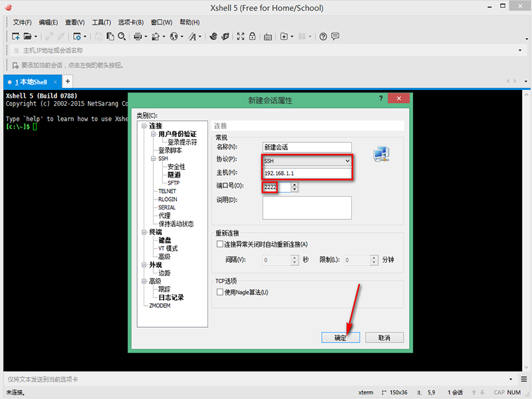The height and width of the screenshot is (399, 532).
Task: Click the New Session toolbar icon
Action: (x=15, y=37)
